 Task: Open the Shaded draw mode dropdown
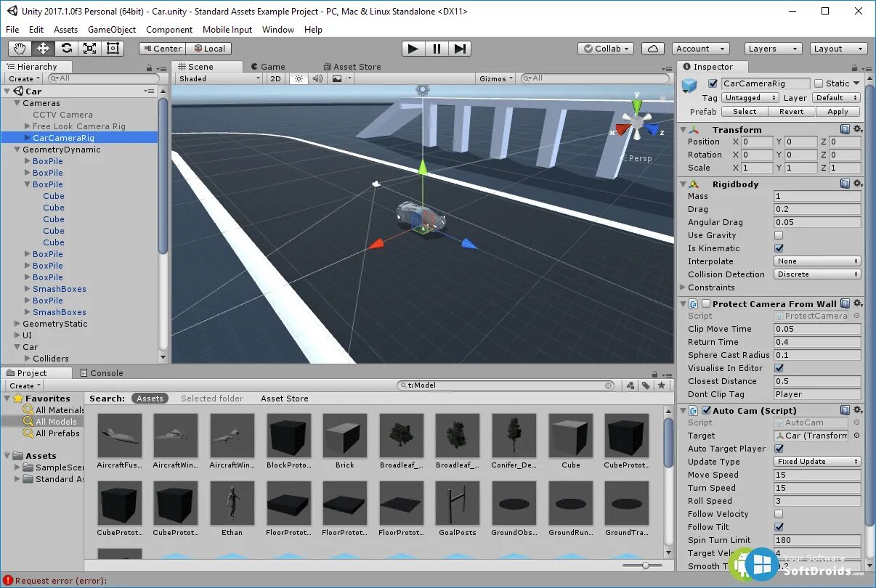pos(219,78)
